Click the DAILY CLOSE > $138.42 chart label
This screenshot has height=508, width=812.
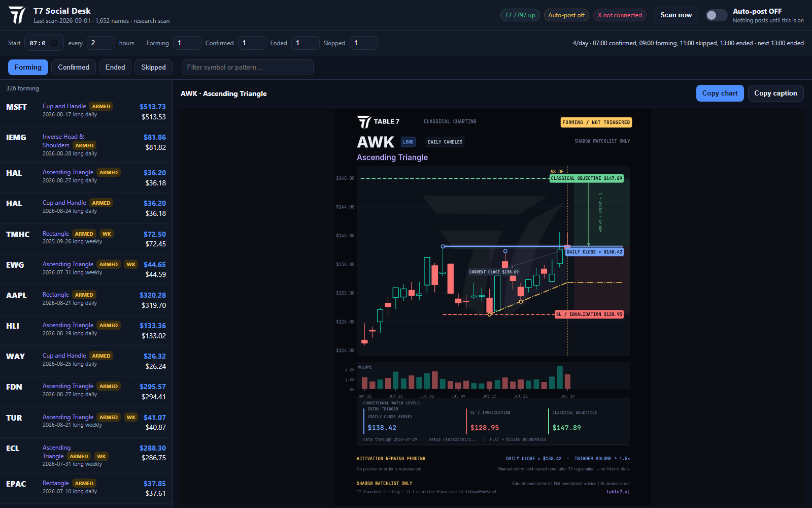tap(594, 252)
